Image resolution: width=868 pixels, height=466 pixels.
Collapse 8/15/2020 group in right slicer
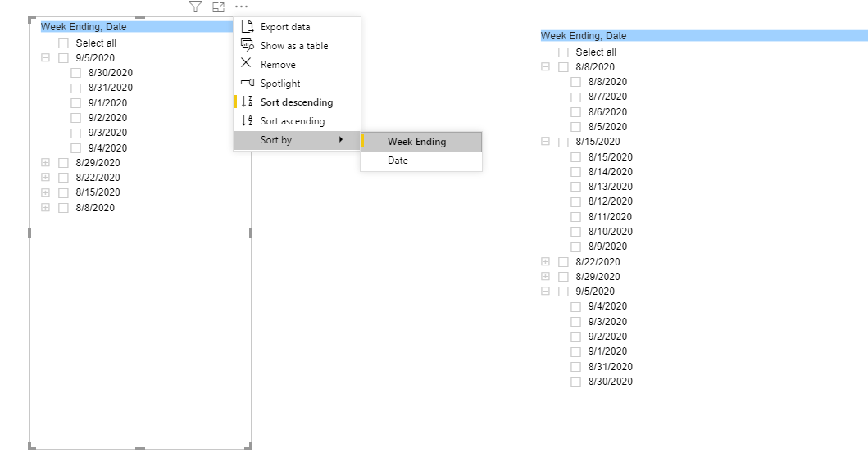point(545,141)
